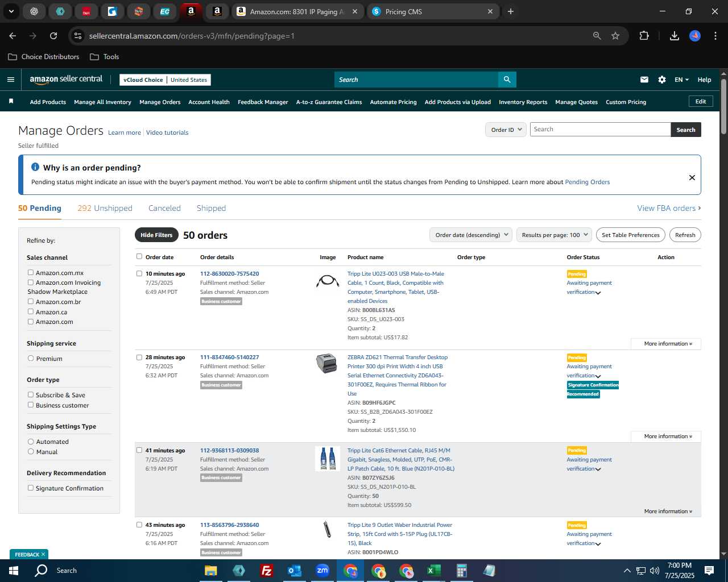Select order 112-8630020-7575420 checkbox
728x582 pixels.
coord(139,273)
